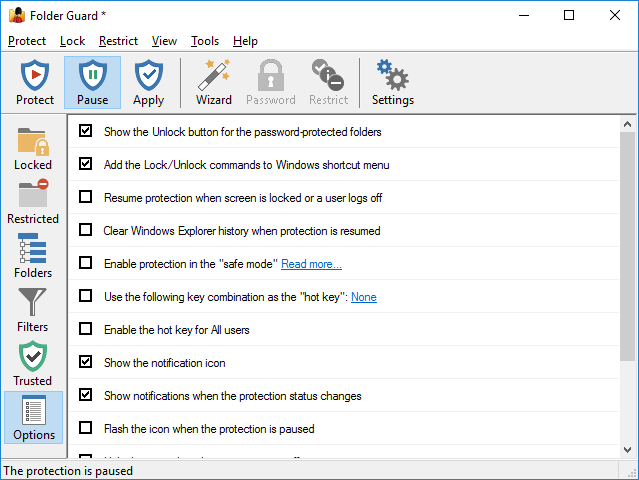Click the Pause shield toolbar button
The height and width of the screenshot is (480, 639).
pyautogui.click(x=93, y=82)
